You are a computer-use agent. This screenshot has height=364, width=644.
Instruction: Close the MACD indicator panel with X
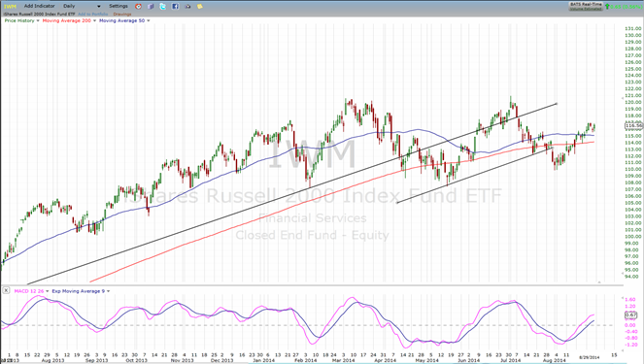(x=6, y=290)
